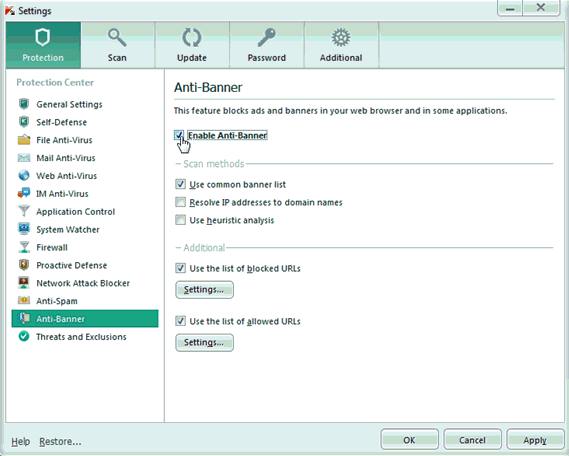
Task: Open Proactive Defense settings section
Action: (71, 265)
